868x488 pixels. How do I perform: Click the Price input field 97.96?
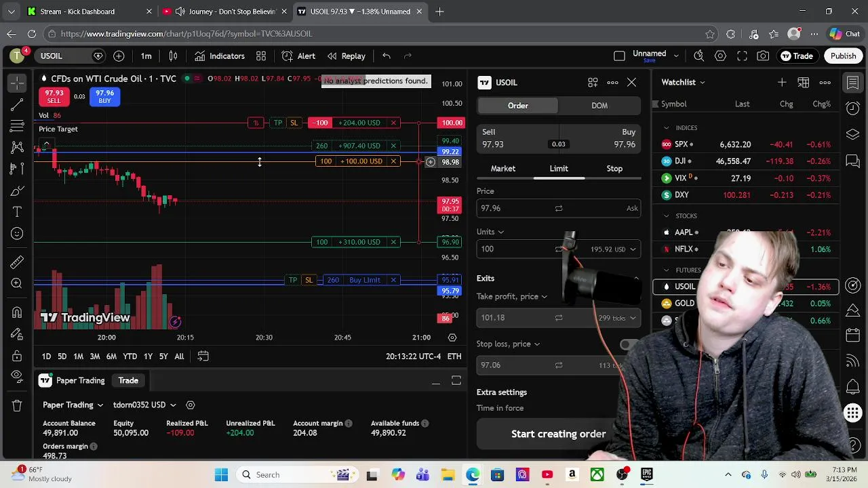(x=559, y=208)
